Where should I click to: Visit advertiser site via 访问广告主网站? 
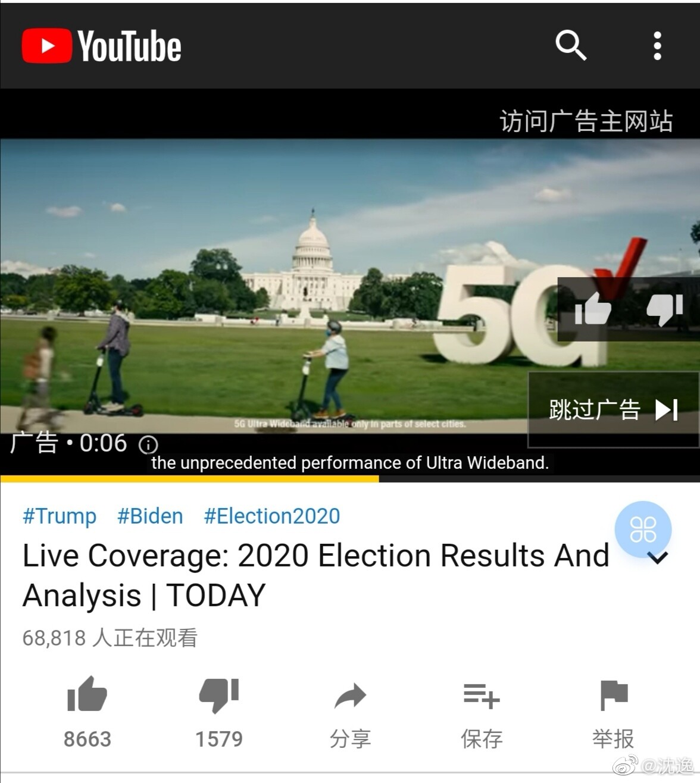(x=586, y=121)
